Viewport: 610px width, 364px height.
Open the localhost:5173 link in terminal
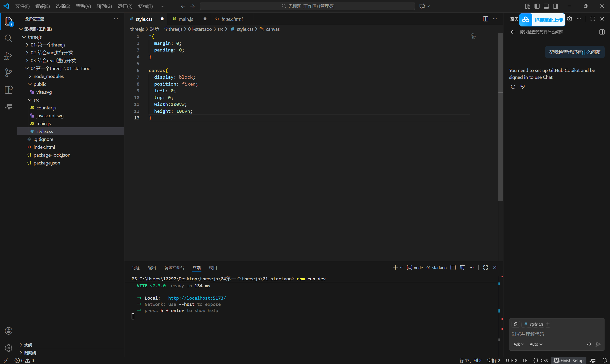pyautogui.click(x=197, y=298)
